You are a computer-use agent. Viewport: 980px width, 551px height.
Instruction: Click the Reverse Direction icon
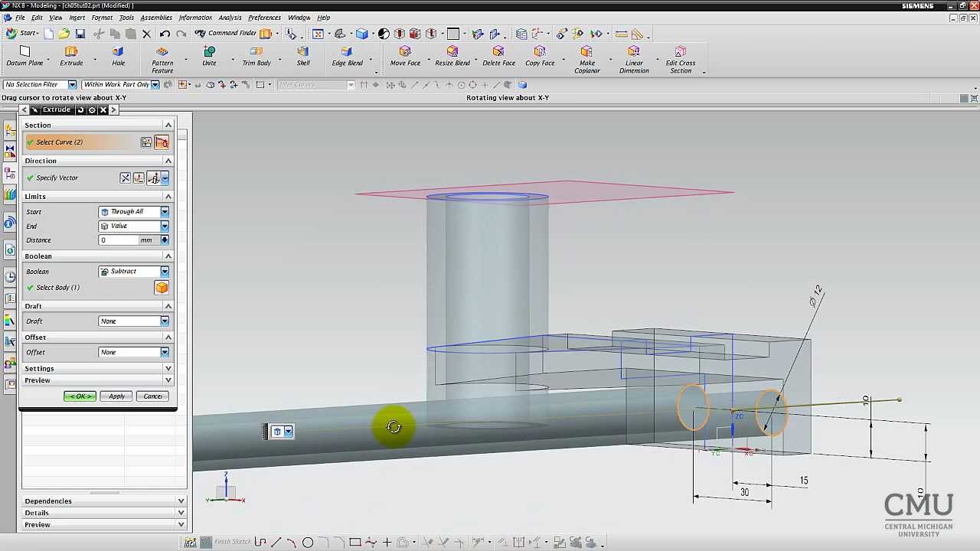(x=126, y=178)
